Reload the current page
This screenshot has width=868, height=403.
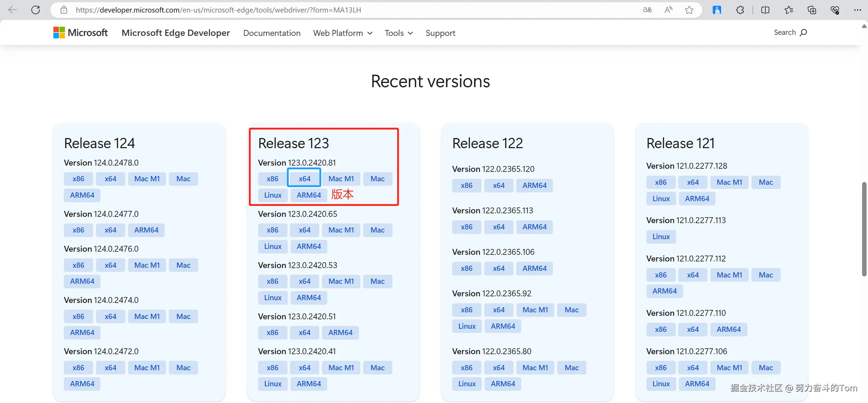pyautogui.click(x=36, y=10)
